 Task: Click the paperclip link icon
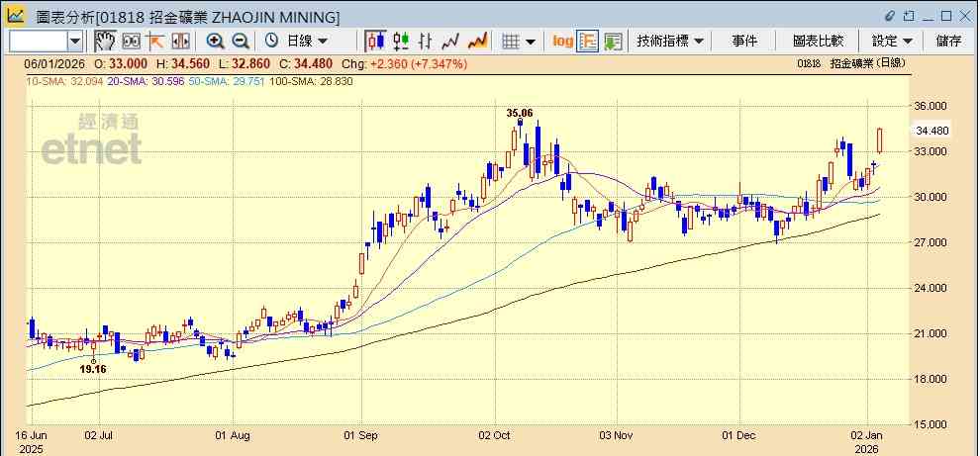pos(890,16)
